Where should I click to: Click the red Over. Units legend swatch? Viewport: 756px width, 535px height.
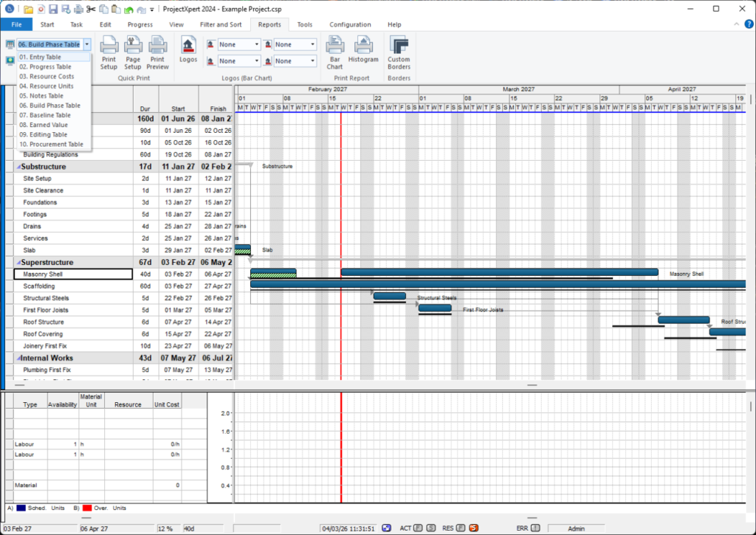(87, 508)
